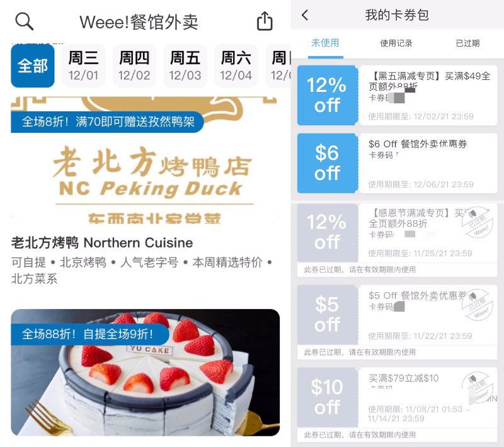Image resolution: width=504 pixels, height=447 pixels.
Task: Open the search magnifier icon
Action: tap(25, 21)
